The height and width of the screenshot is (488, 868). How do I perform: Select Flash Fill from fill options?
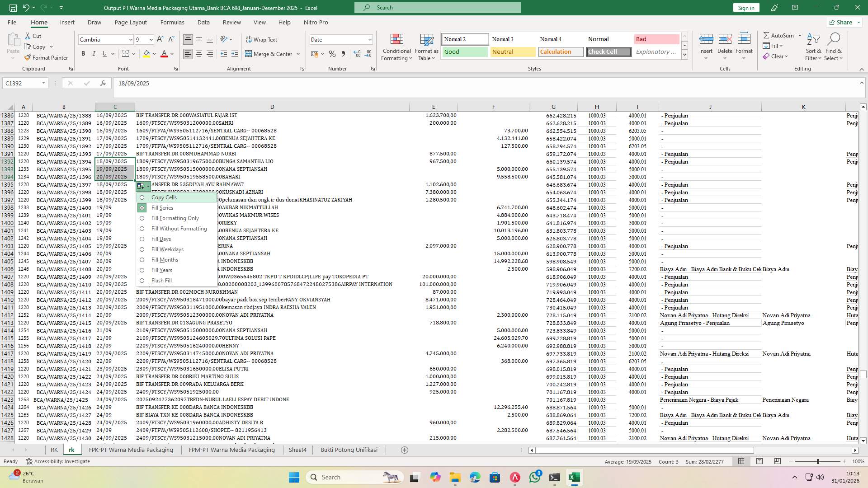pyautogui.click(x=161, y=280)
